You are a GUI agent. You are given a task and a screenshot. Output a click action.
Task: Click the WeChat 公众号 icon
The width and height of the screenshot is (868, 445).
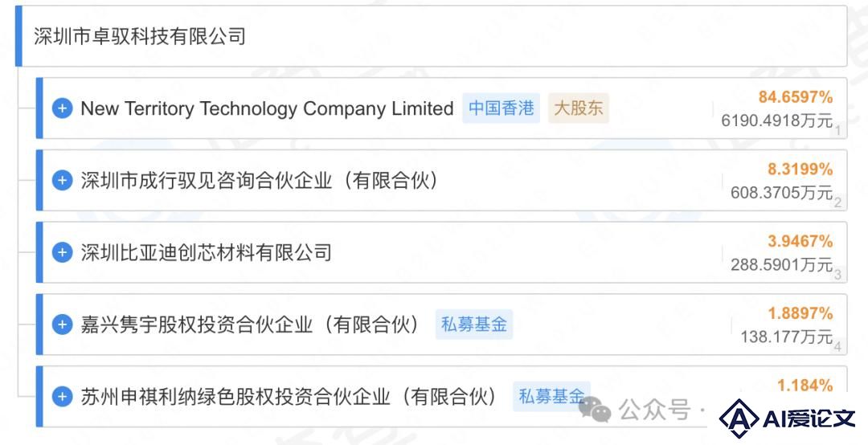pos(595,410)
